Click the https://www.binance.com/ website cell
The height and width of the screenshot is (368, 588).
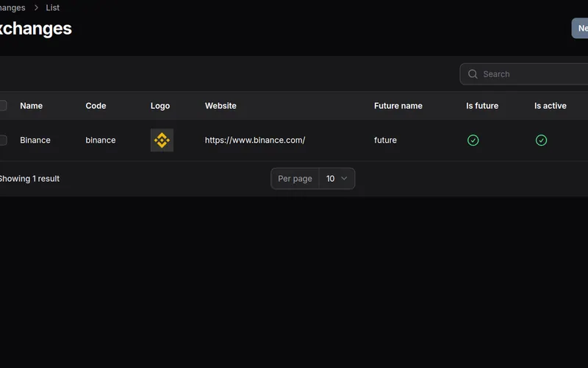coord(255,140)
